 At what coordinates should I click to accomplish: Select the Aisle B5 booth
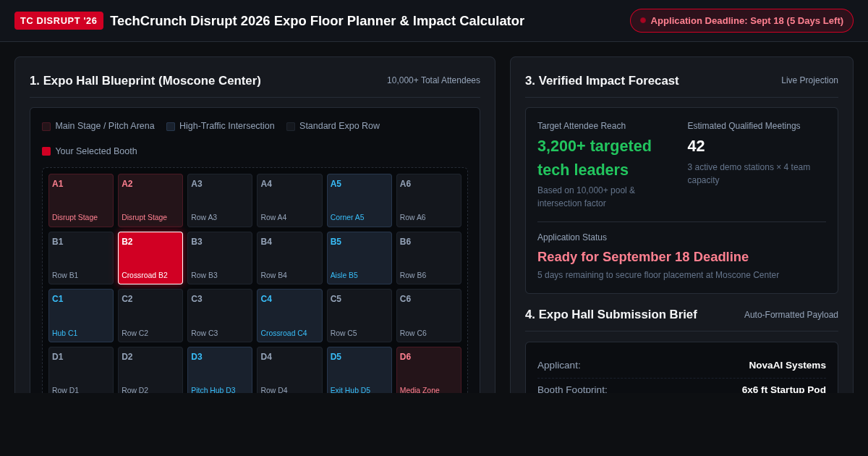359,258
